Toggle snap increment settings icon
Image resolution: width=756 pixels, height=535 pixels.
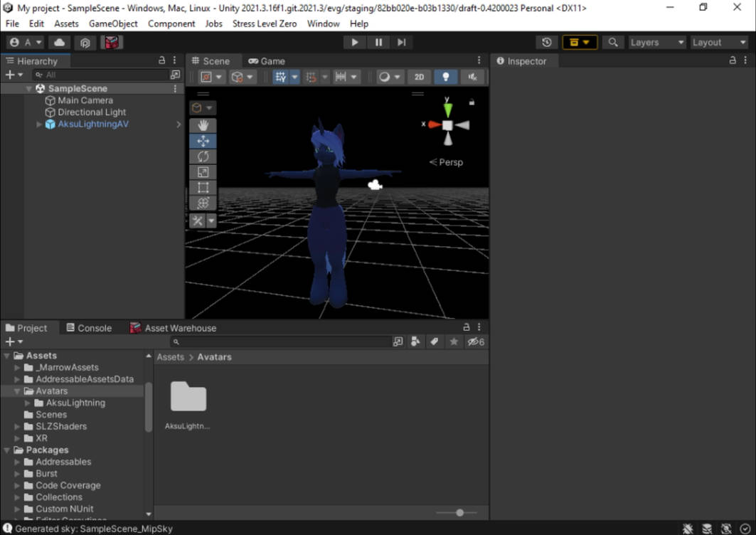312,77
